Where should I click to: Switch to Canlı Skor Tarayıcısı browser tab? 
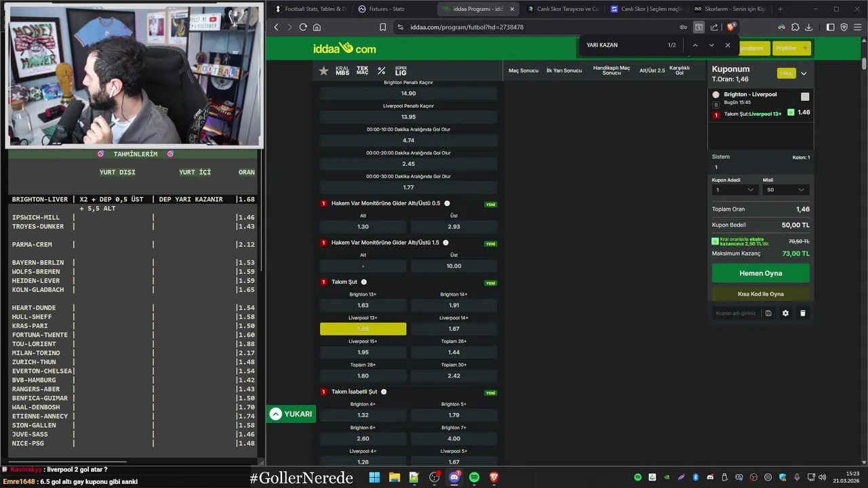[563, 9]
